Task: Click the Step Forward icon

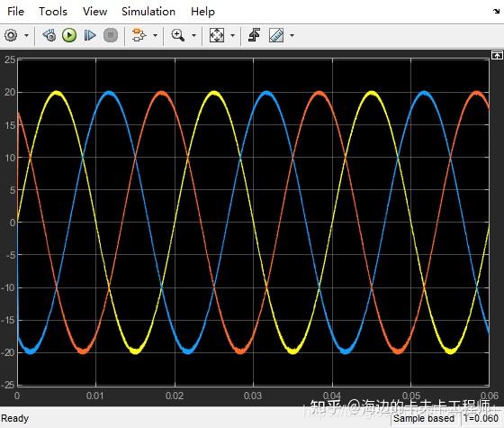Action: tap(90, 35)
